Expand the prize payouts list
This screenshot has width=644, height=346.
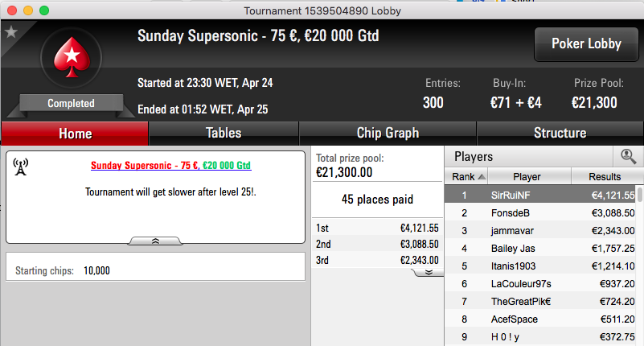tap(429, 273)
